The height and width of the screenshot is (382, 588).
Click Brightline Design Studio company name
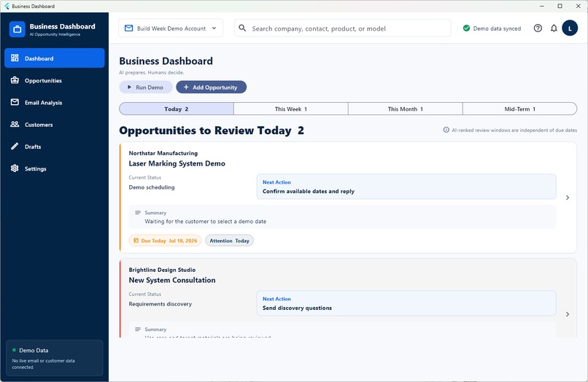[x=162, y=270]
